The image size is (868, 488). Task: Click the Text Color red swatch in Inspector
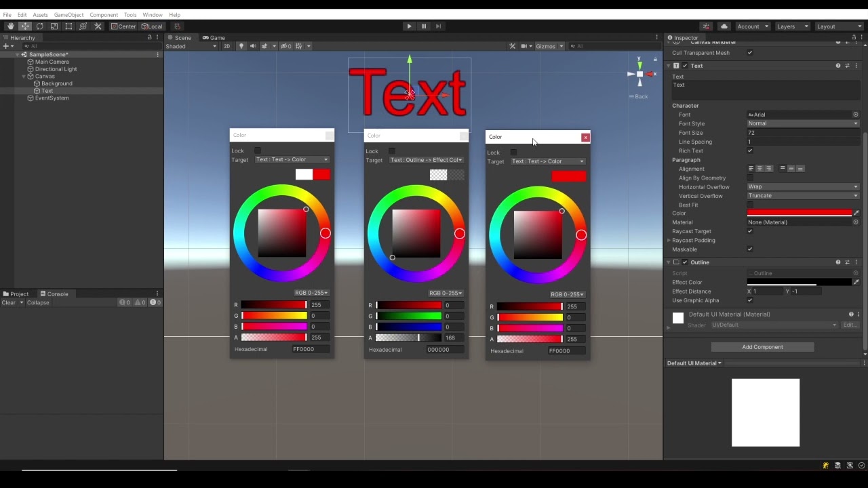click(x=800, y=213)
